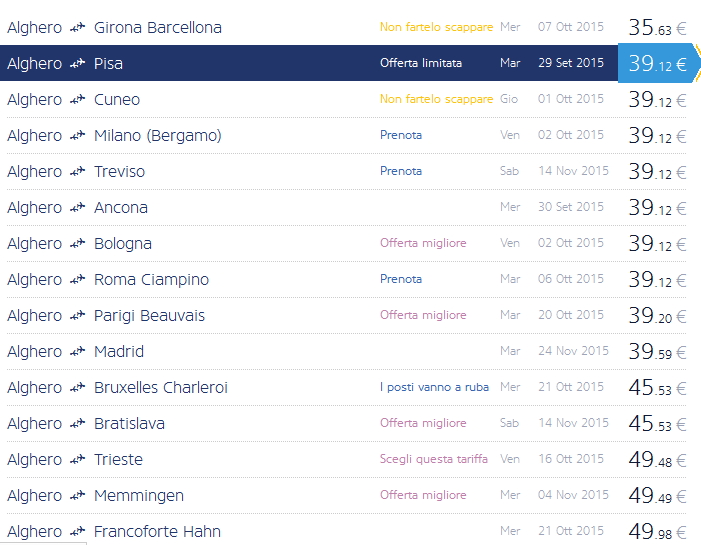Select the Francoforte Hahn flight row
701x545 pixels.
157,532
